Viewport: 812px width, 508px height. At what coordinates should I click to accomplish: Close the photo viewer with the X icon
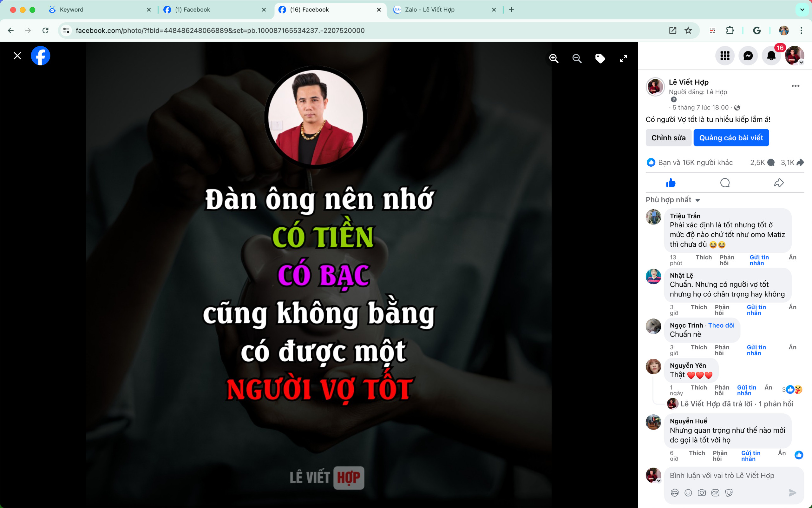[17, 56]
